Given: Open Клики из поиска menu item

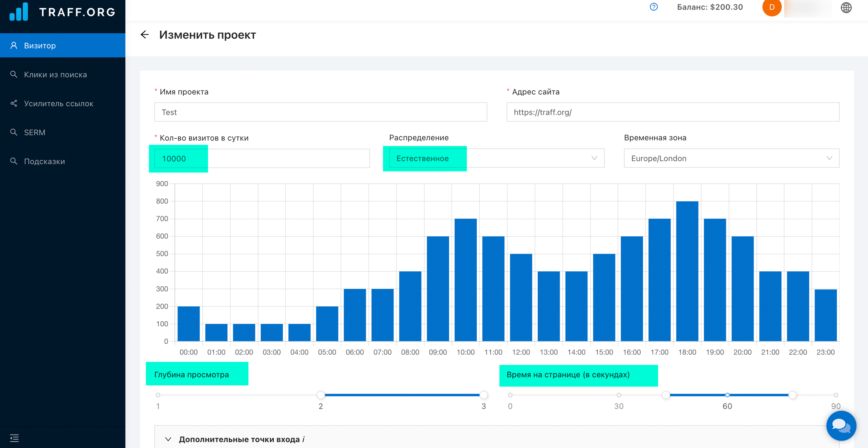Looking at the screenshot, I should tap(56, 75).
